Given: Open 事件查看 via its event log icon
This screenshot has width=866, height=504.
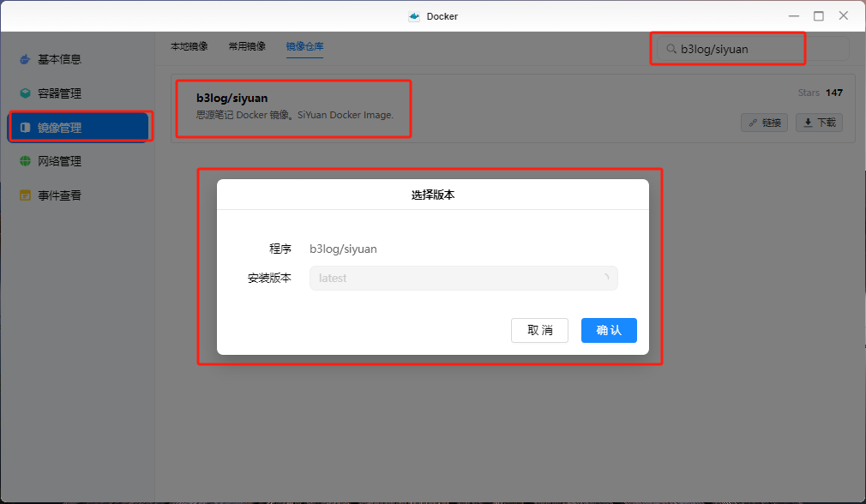Looking at the screenshot, I should coord(23,195).
